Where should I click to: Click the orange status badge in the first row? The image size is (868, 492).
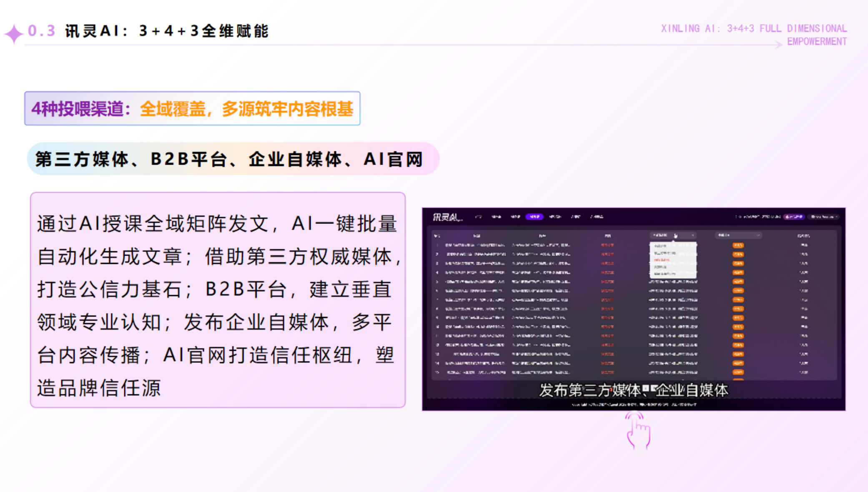(x=738, y=245)
